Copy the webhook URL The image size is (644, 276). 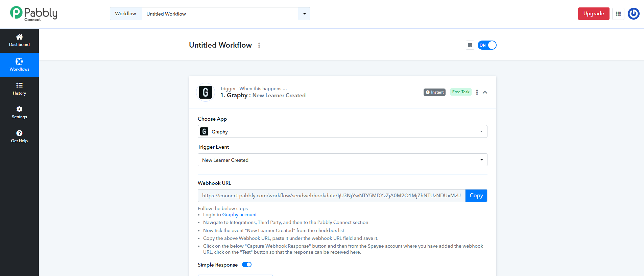[x=476, y=196]
